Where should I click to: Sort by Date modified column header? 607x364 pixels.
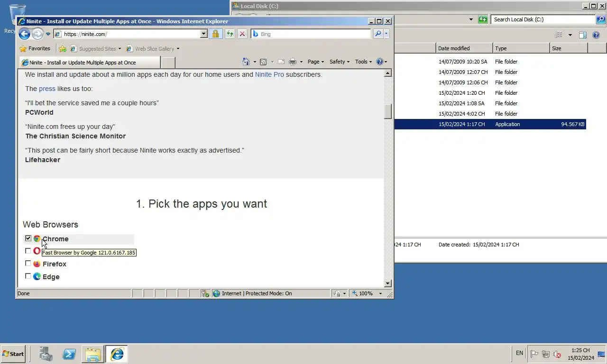pyautogui.click(x=464, y=48)
